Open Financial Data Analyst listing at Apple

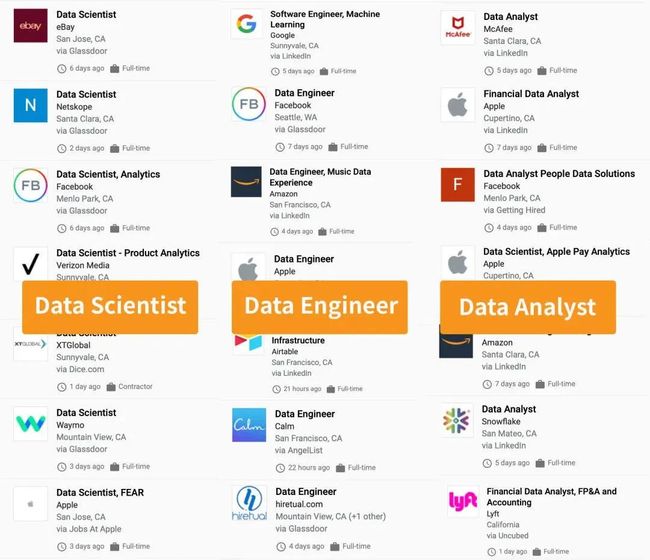[531, 94]
